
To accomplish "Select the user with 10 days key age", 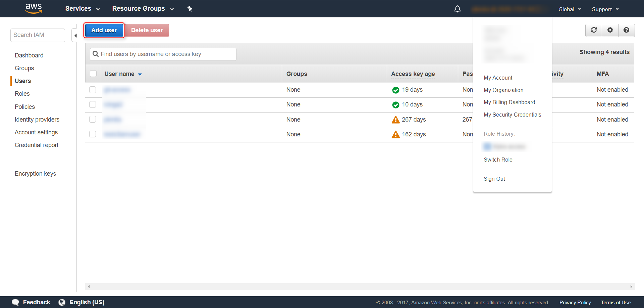I will 93,104.
